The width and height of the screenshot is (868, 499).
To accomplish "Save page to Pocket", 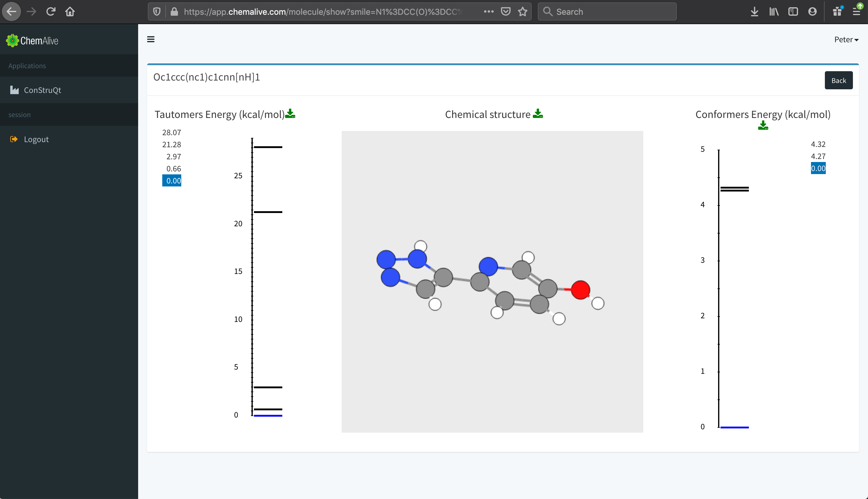I will (x=505, y=12).
